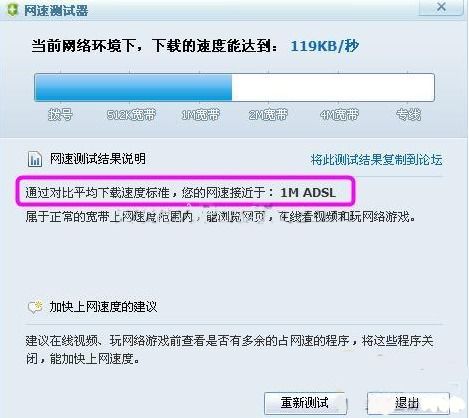Click the 网速测试器 title text
The width and height of the screenshot is (469, 418).
[56, 10]
